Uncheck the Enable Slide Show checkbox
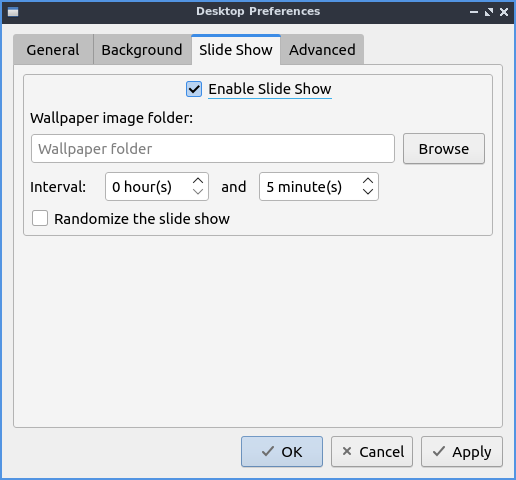 pos(194,89)
